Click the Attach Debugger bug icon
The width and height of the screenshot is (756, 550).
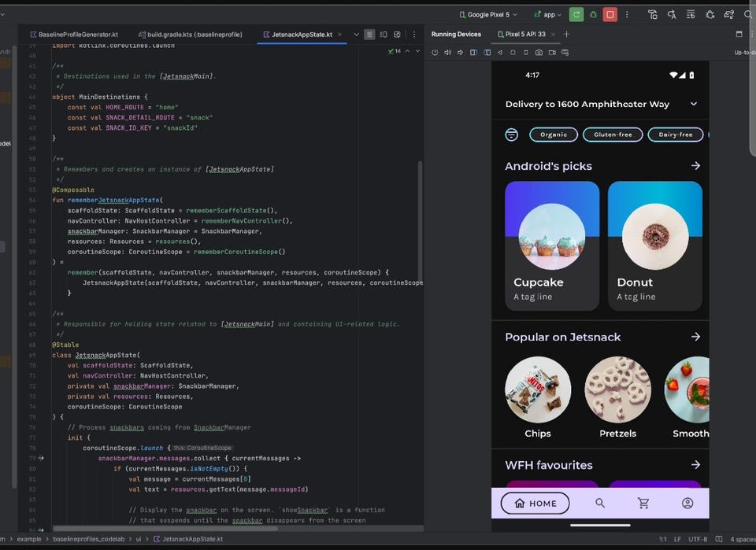click(x=710, y=14)
